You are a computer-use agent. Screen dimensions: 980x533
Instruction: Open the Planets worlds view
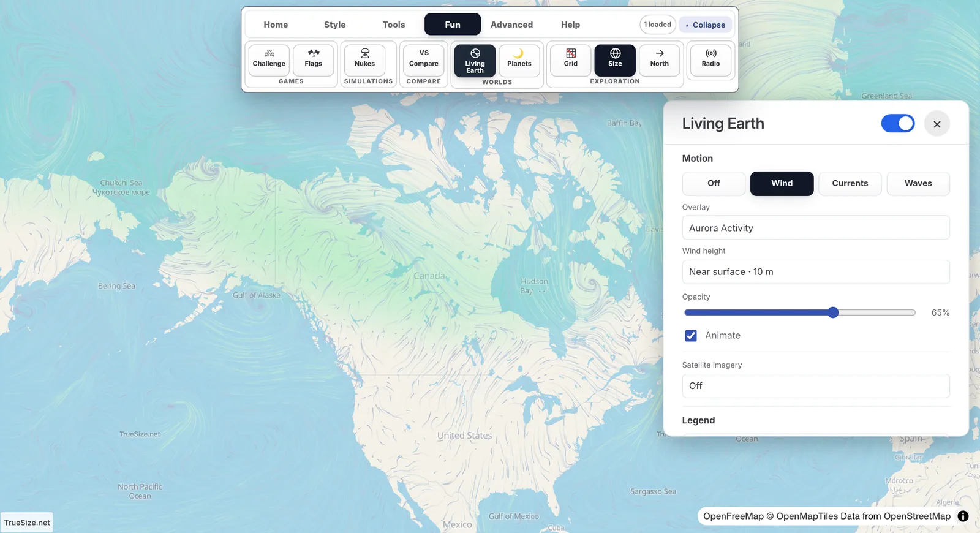coord(519,59)
